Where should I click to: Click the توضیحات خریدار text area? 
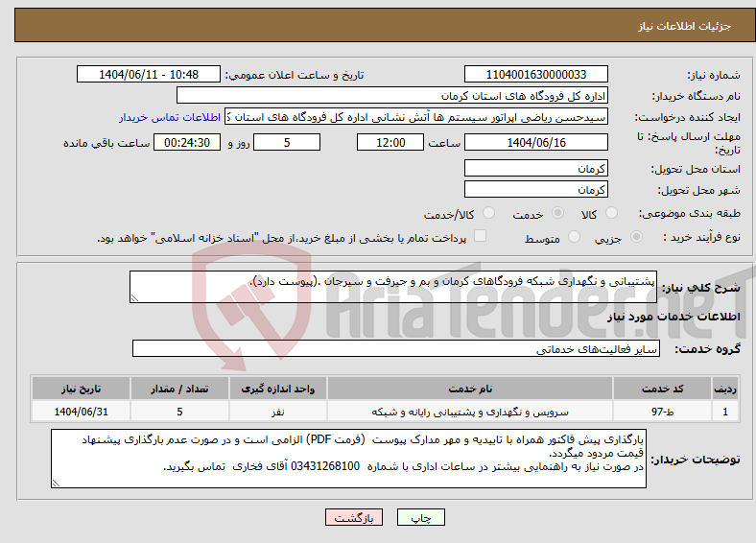coord(348,459)
